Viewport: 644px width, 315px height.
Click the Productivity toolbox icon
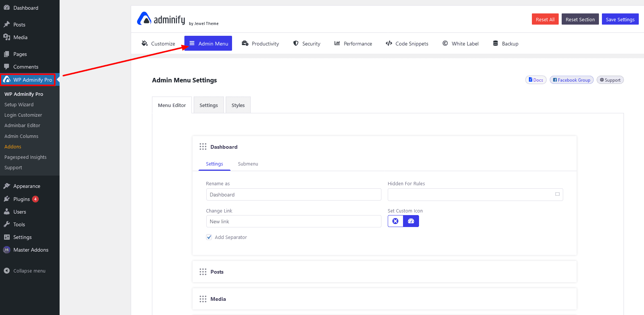(245, 43)
